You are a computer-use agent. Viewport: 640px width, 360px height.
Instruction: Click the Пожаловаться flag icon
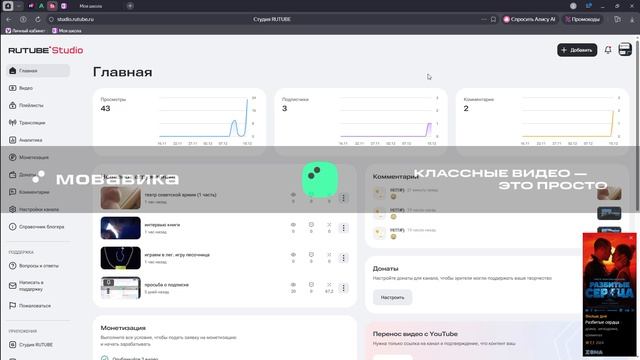click(x=13, y=305)
